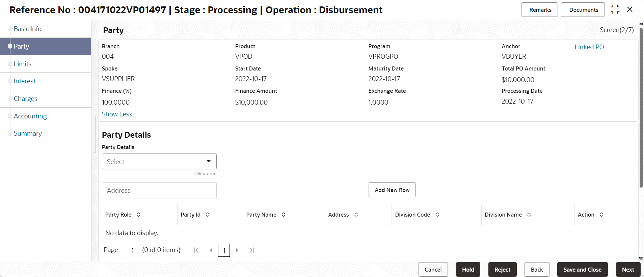
Task: Sort the table by Party Role
Action: click(x=138, y=215)
